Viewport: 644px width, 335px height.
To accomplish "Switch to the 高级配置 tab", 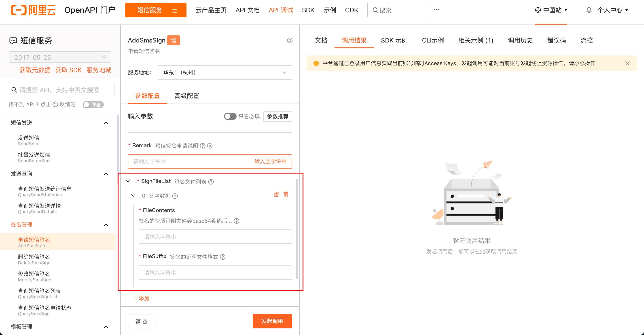I will coord(187,96).
